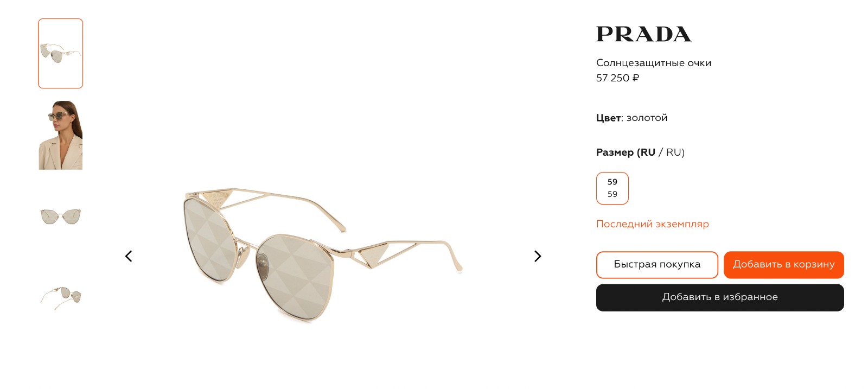
Task: Switch size chart to bold RU option
Action: (x=648, y=152)
